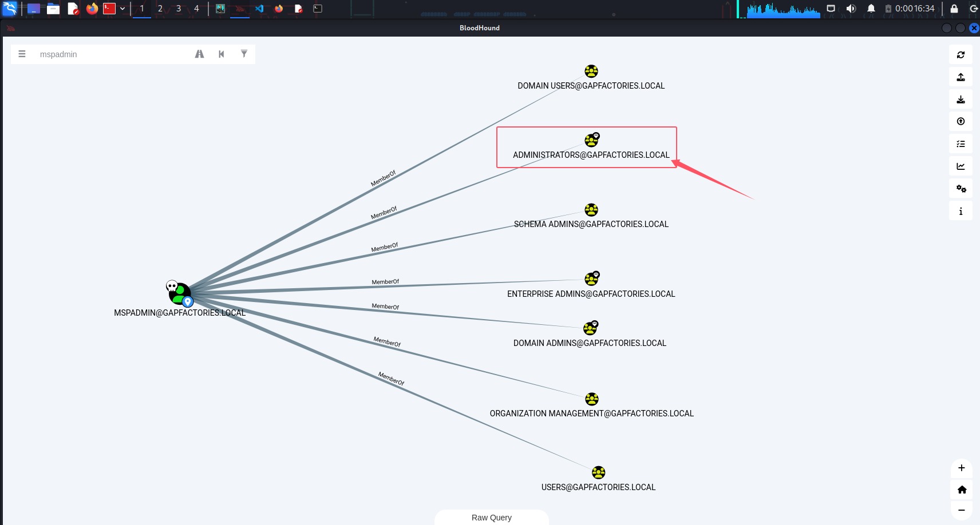This screenshot has width=980, height=525.
Task: Switch to the VS Code taskbar window
Action: tap(259, 9)
